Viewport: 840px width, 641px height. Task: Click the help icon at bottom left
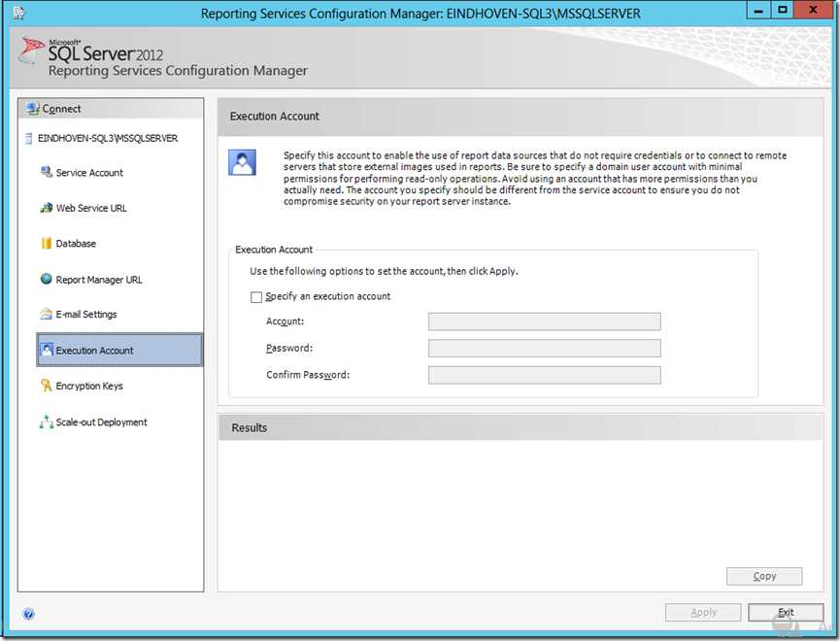click(x=29, y=614)
